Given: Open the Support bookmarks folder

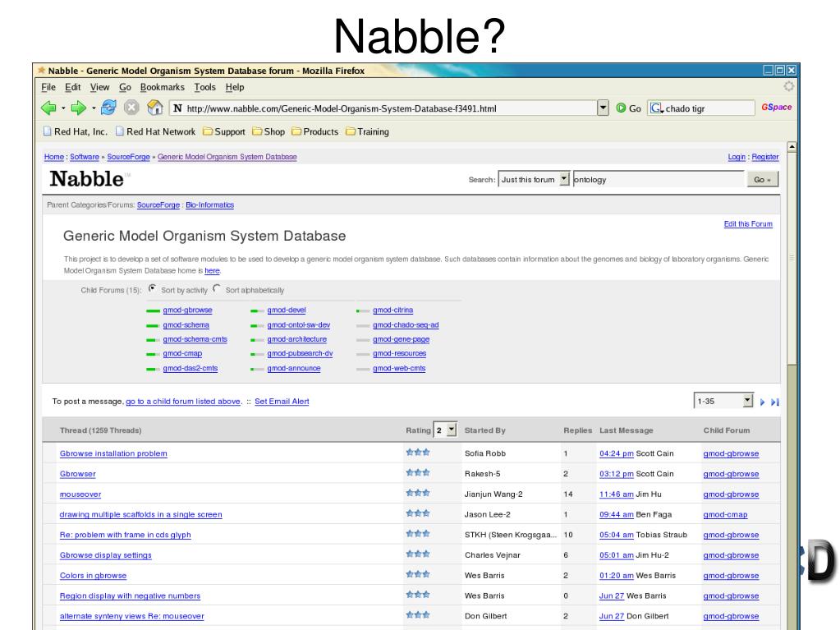Looking at the screenshot, I should (224, 131).
